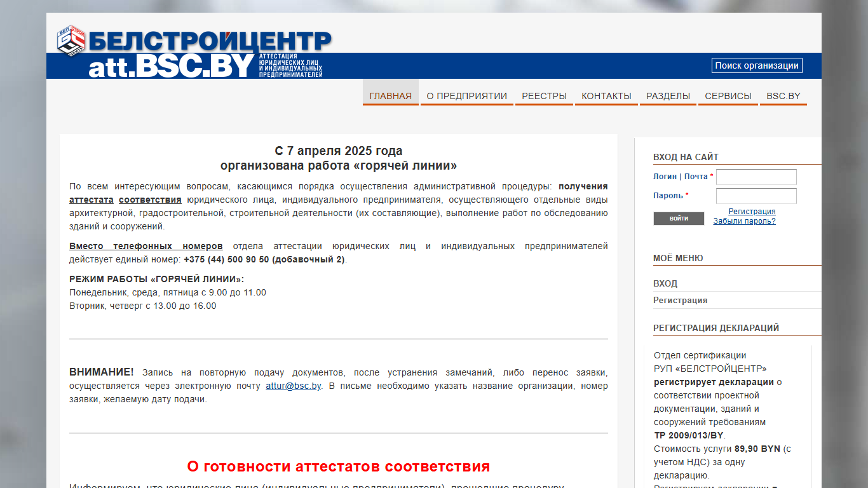The width and height of the screenshot is (868, 488).
Task: Click the Белстройцентр GS logo icon
Action: click(71, 41)
